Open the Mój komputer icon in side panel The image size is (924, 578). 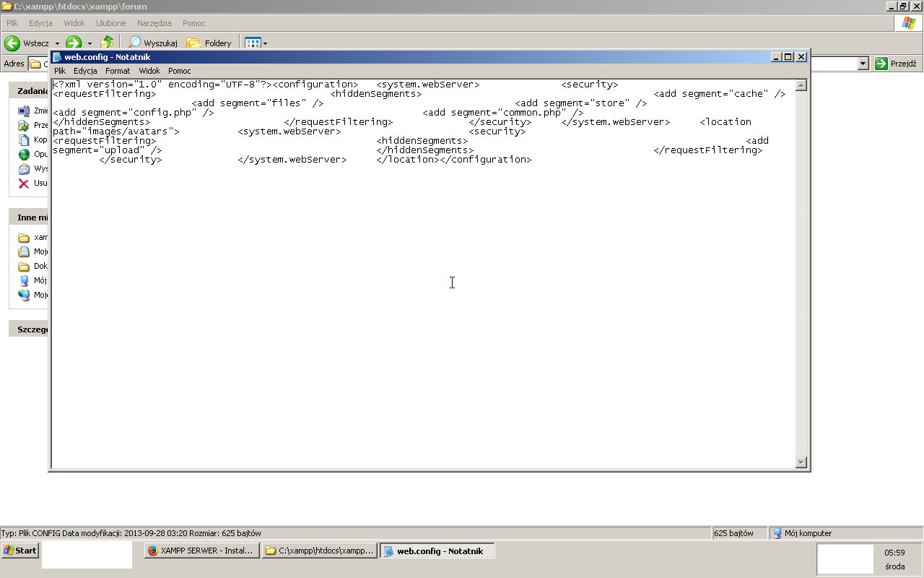(x=24, y=281)
